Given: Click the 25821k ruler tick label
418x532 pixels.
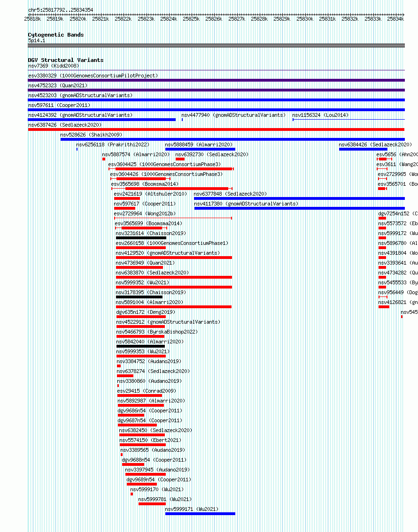Looking at the screenshot, I should coord(101,19).
